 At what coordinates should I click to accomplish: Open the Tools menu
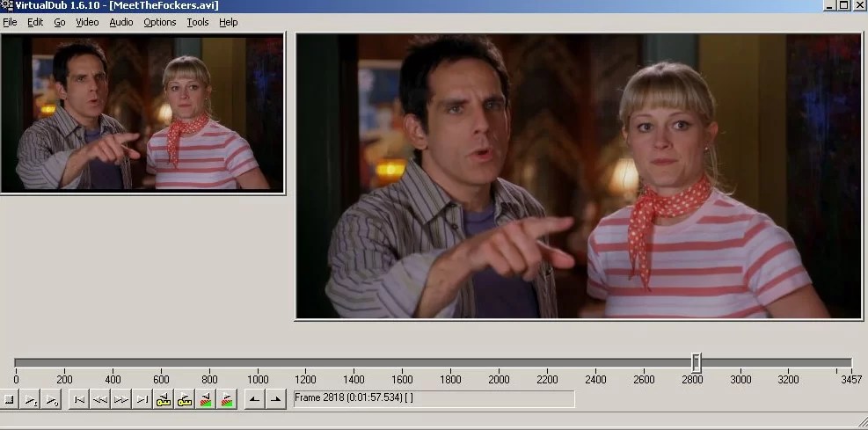(198, 22)
